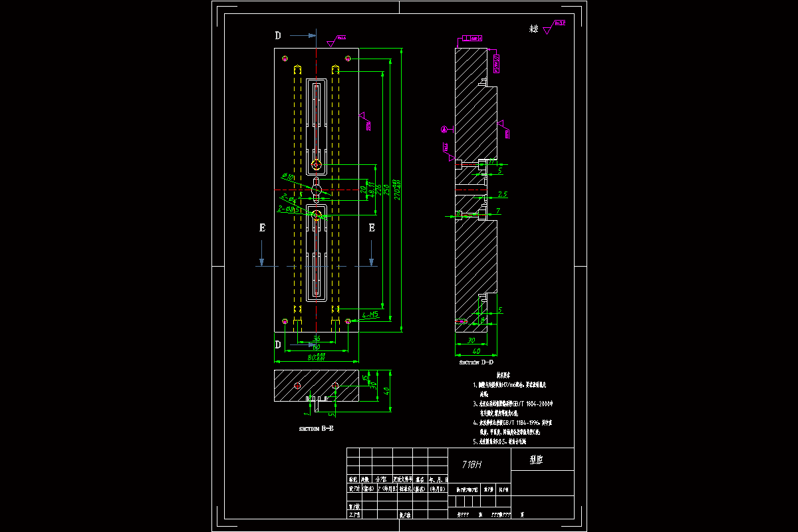
Task: Click the '718H' material text in title block
Action: tap(471, 464)
